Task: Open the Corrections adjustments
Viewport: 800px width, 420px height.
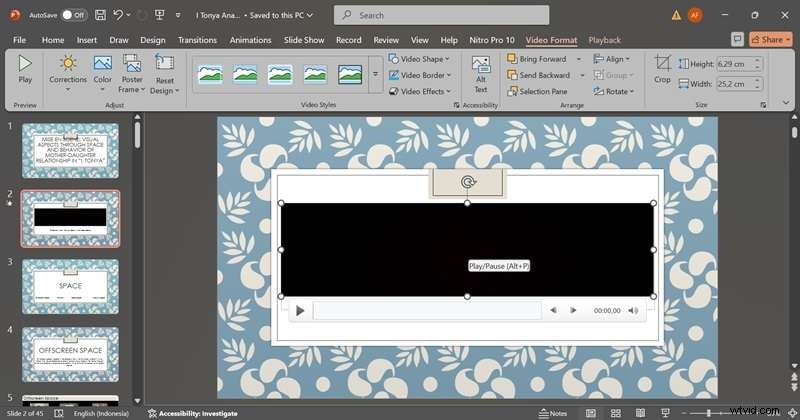Action: (68, 73)
